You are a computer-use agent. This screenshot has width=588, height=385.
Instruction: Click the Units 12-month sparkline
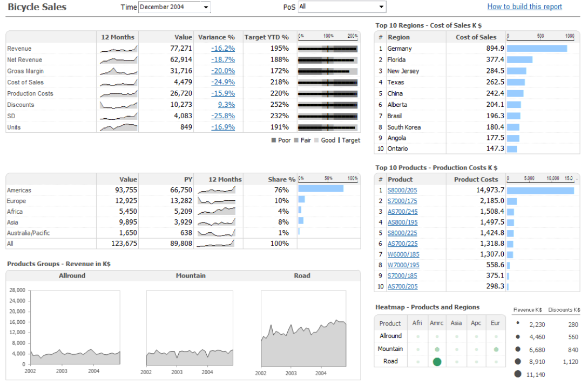tap(118, 127)
